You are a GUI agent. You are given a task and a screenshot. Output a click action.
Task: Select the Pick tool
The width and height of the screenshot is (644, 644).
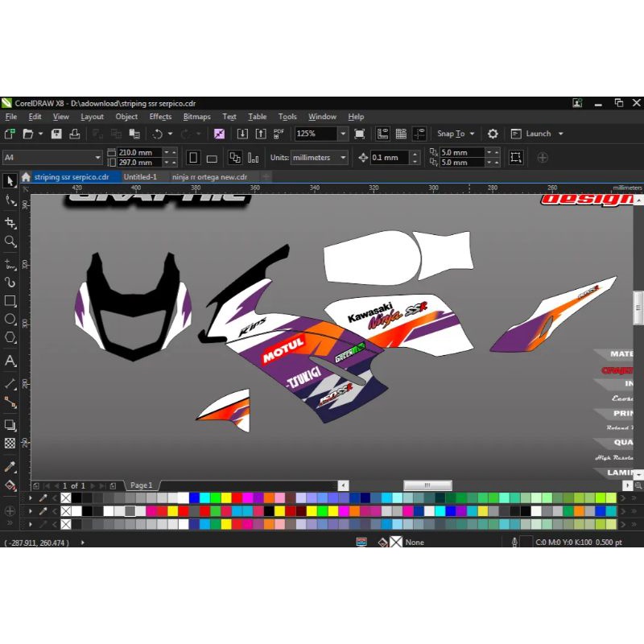pos(10,180)
